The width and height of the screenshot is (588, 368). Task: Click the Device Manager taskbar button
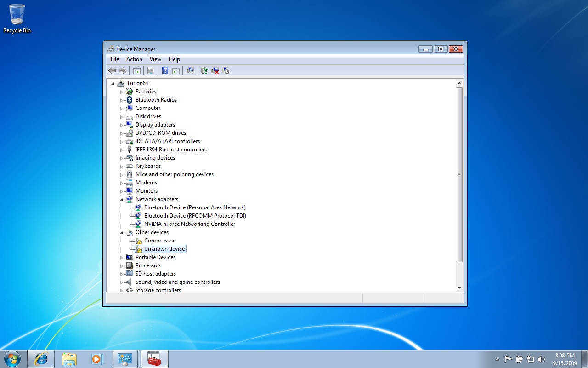(125, 359)
